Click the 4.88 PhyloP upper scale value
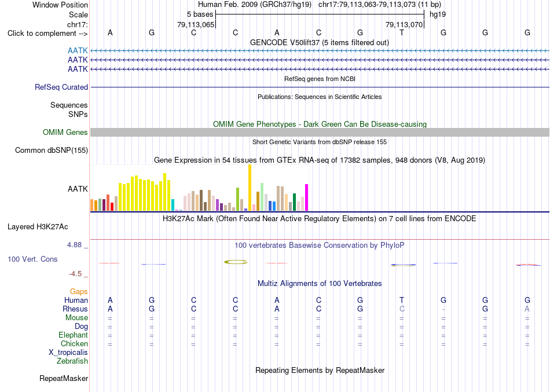This screenshot has height=392, width=550. [74, 244]
